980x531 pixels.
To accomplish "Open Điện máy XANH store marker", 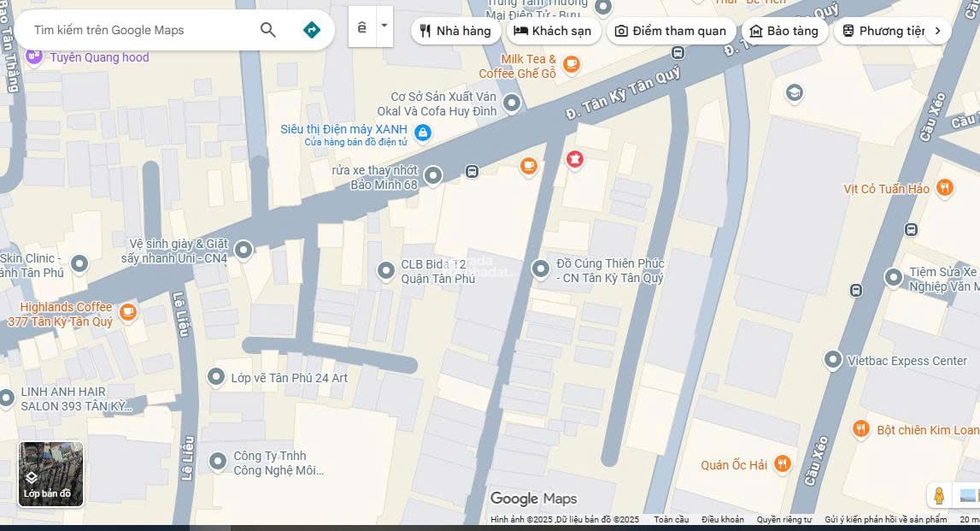I will pos(422,133).
